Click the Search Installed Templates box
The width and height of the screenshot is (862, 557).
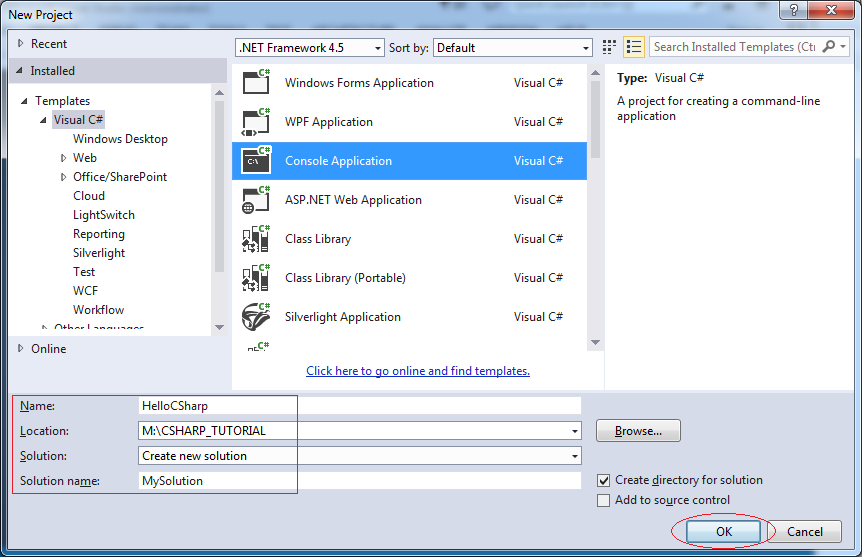point(735,47)
